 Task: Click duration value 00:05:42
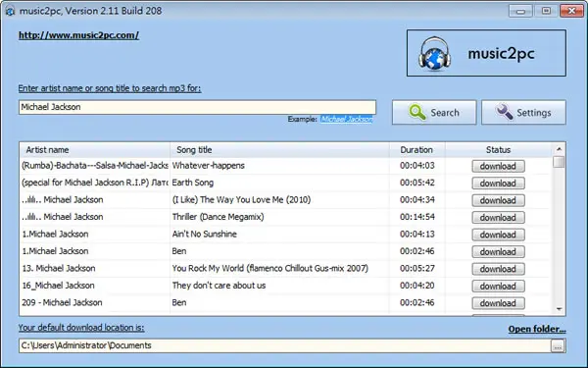pos(417,183)
